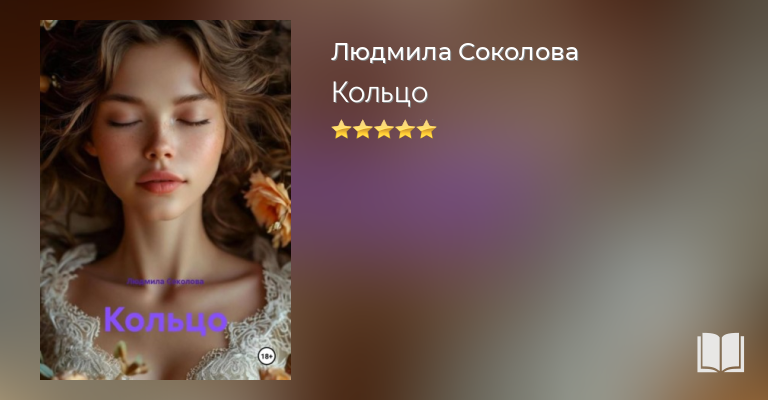The image size is (768, 400).
Task: Give the fifth star rating
Action: pos(427,129)
